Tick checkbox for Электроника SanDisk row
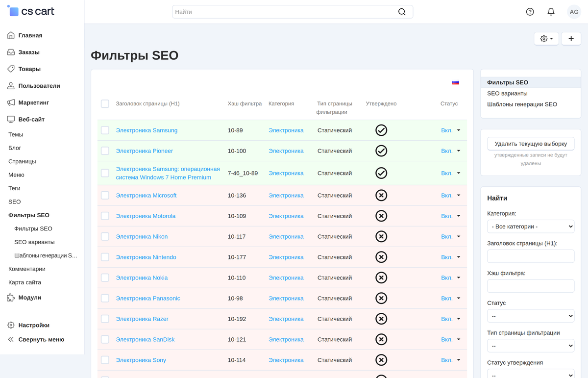 pos(105,340)
